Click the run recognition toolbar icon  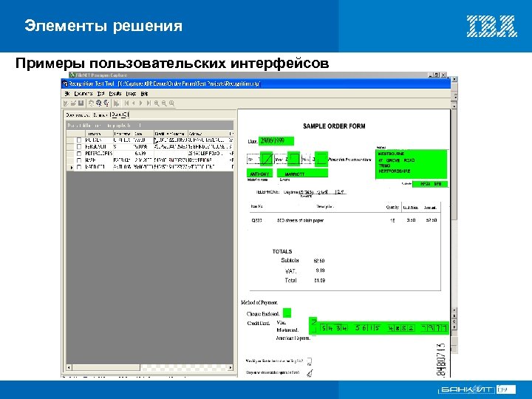coord(117,103)
